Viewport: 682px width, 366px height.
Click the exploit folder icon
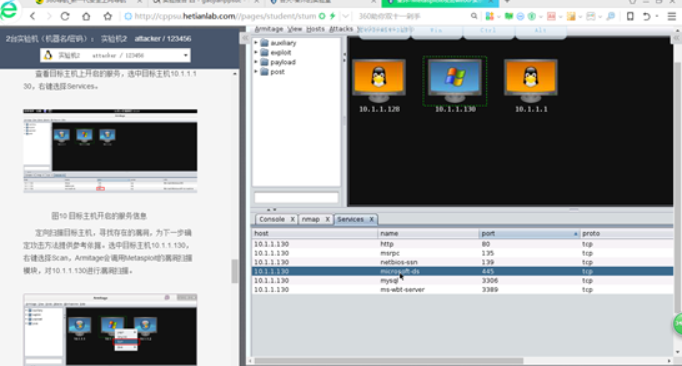[264, 52]
